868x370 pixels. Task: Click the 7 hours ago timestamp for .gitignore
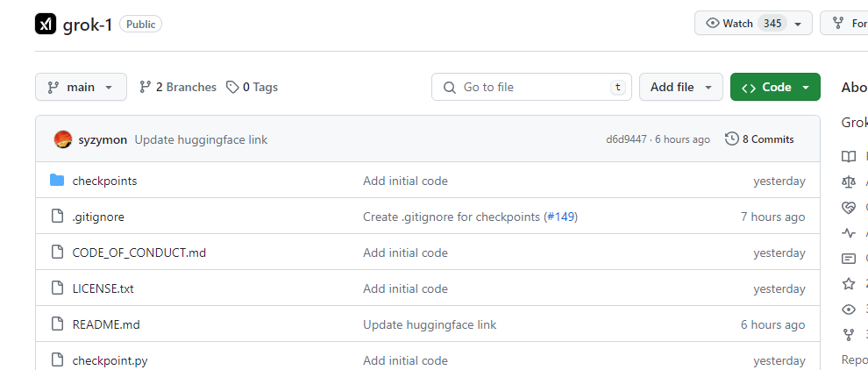pyautogui.click(x=772, y=217)
